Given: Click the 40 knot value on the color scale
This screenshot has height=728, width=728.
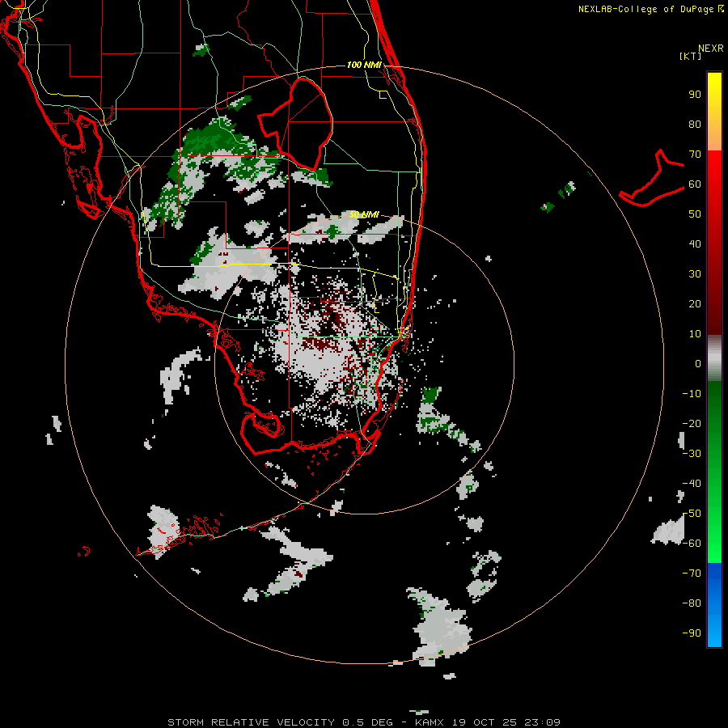Looking at the screenshot, I should pyautogui.click(x=695, y=244).
